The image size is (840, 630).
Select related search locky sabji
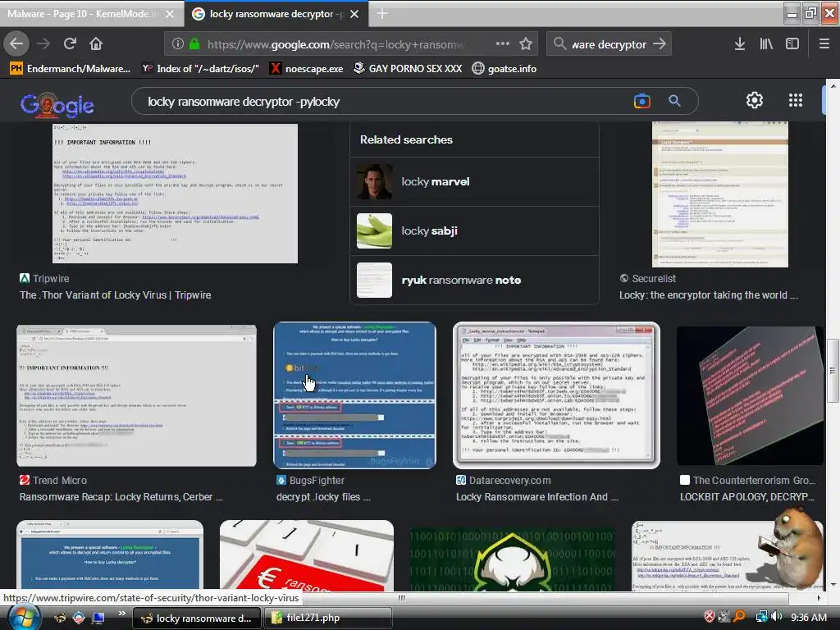click(474, 231)
